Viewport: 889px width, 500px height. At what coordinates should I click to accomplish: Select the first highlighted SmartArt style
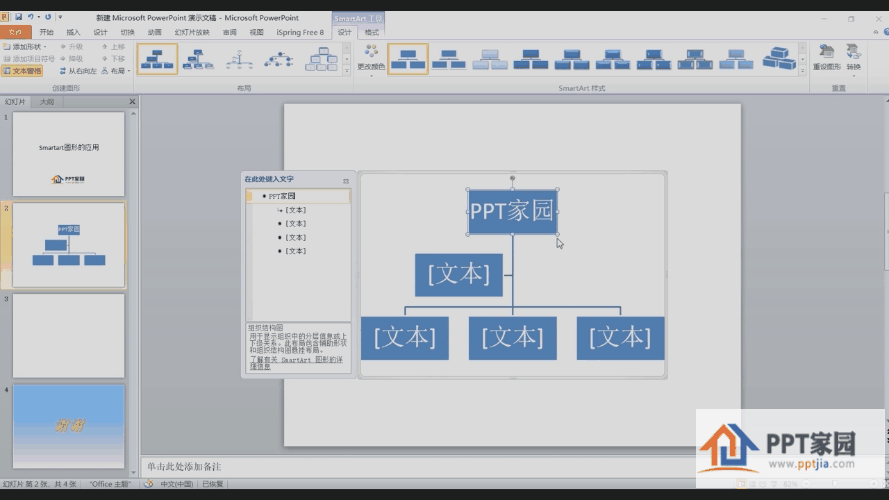pos(408,59)
